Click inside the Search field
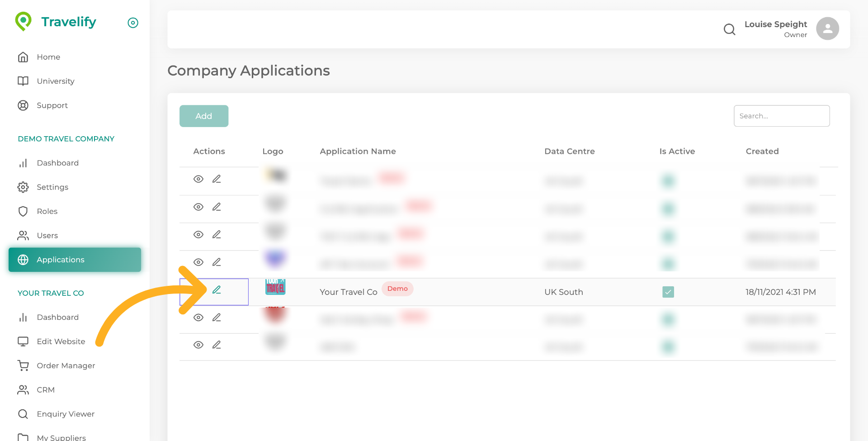 click(x=782, y=116)
